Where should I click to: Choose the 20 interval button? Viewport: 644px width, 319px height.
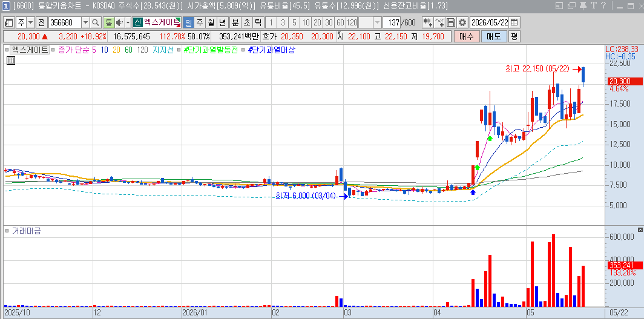[317, 22]
